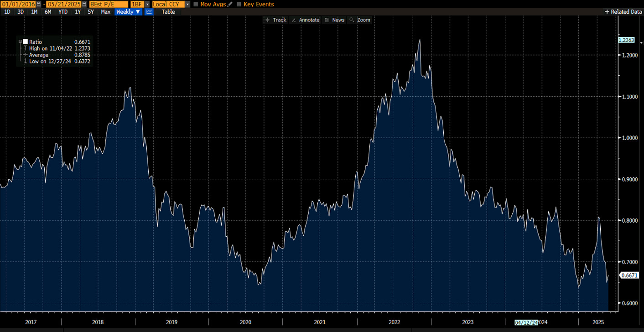Open the end date calendar picker
Viewport: 644px width, 332px height.
coord(84,4)
